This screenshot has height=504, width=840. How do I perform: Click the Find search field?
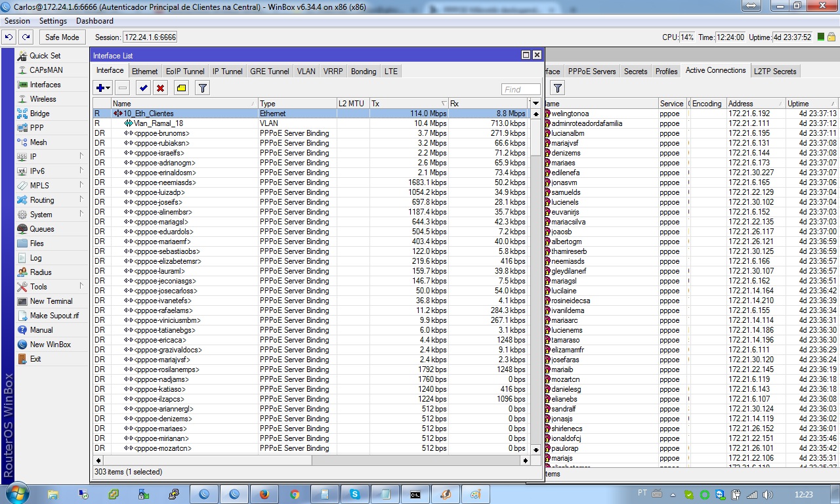click(521, 89)
